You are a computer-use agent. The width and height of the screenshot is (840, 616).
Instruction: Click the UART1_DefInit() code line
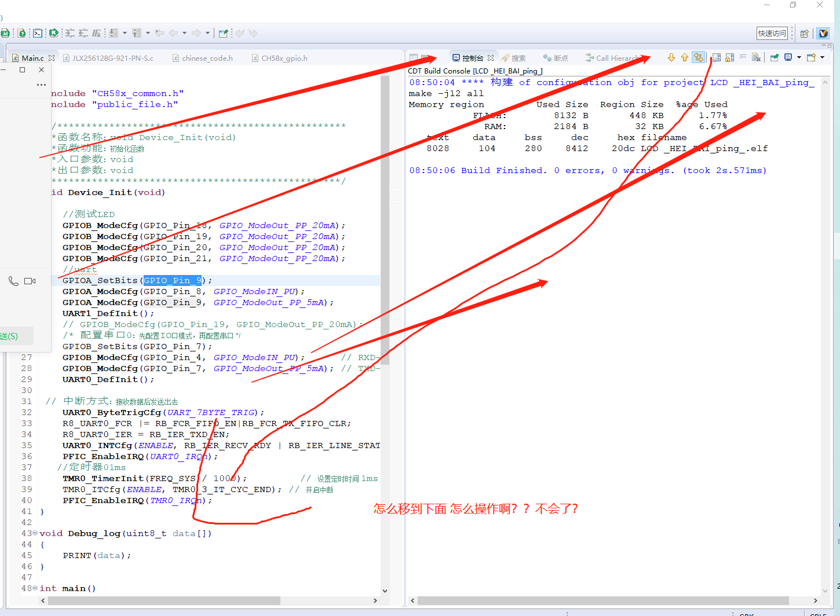coord(108,313)
